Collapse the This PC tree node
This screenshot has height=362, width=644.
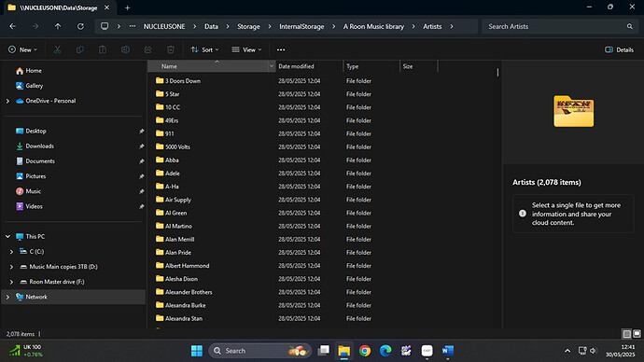(x=7, y=236)
